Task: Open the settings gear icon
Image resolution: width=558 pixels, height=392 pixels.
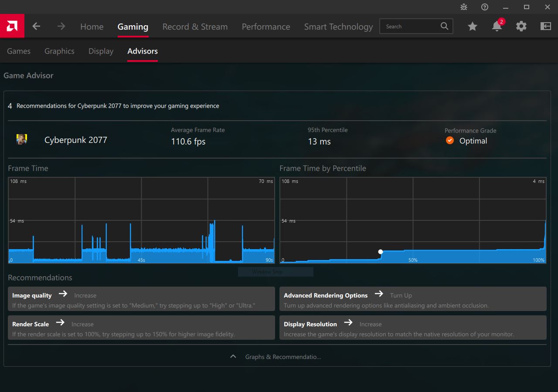Action: click(521, 26)
